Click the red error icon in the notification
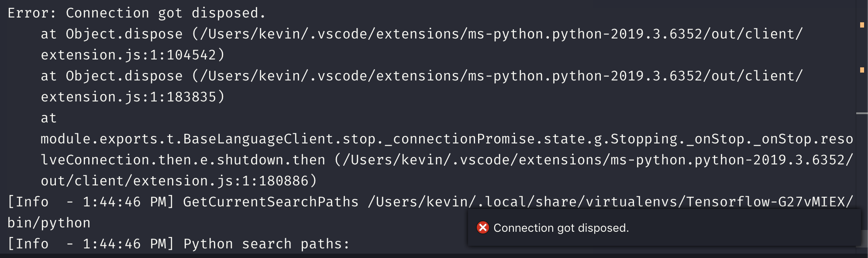868x258 pixels. [x=483, y=228]
